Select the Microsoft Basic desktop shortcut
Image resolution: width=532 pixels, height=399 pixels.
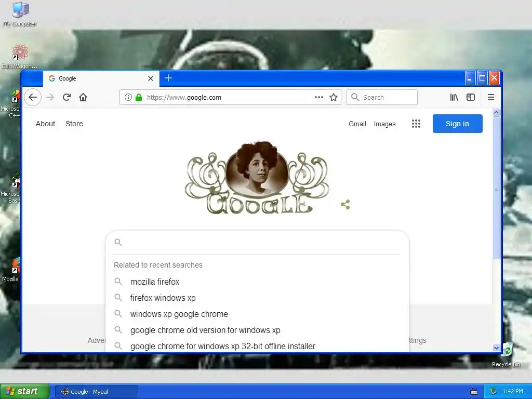[10, 188]
